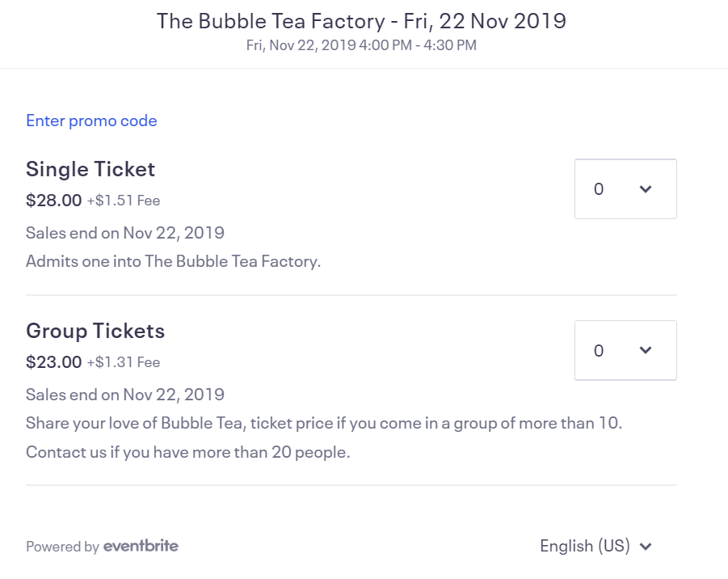Select the Single Ticket heading
This screenshot has height=579, width=728.
[x=90, y=169]
